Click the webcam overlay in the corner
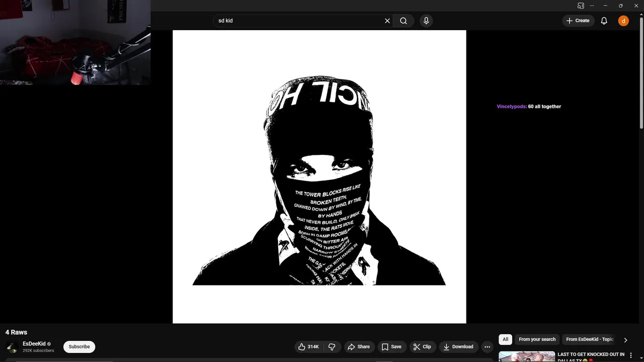The image size is (644, 362). [x=75, y=42]
